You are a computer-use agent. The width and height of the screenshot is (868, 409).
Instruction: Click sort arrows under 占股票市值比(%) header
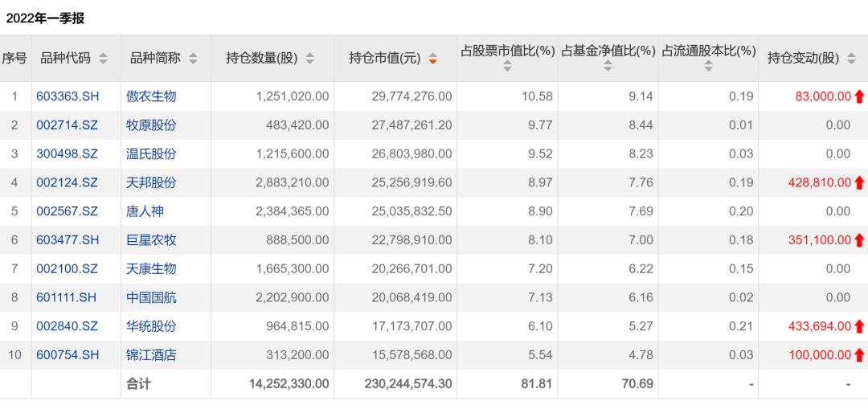pos(507,67)
